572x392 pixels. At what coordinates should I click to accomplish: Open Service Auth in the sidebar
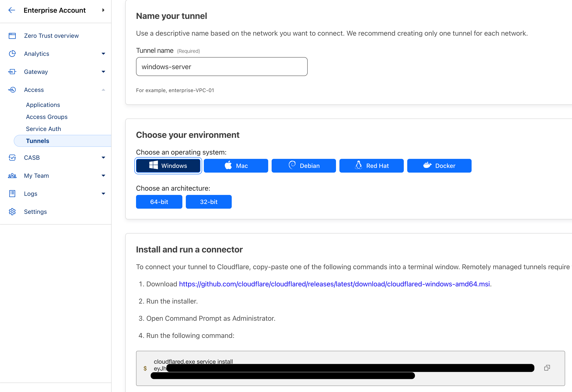(x=44, y=129)
